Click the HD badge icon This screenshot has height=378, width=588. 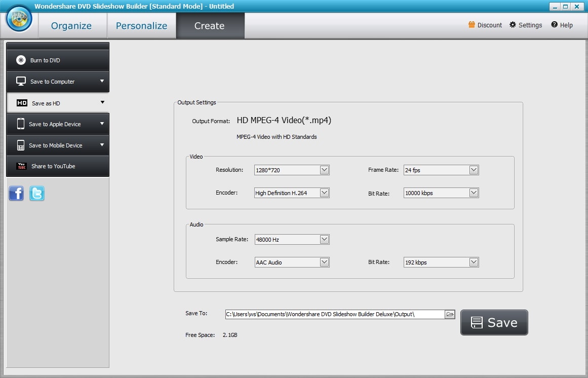[x=22, y=103]
